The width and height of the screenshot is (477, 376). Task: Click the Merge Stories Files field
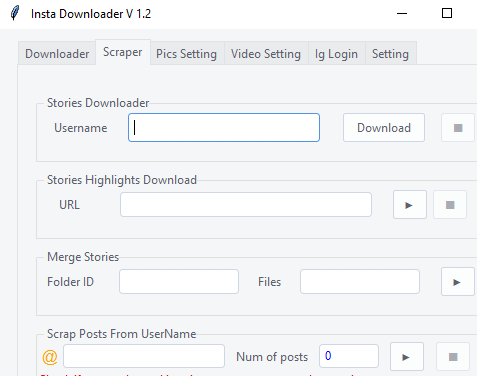[360, 282]
